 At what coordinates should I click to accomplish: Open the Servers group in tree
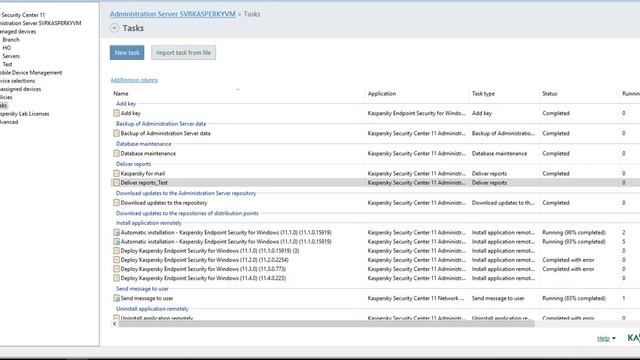[x=11, y=56]
